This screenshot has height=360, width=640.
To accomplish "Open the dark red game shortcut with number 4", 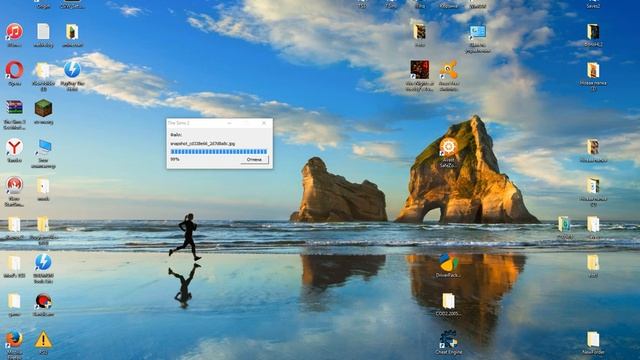I will (420, 70).
